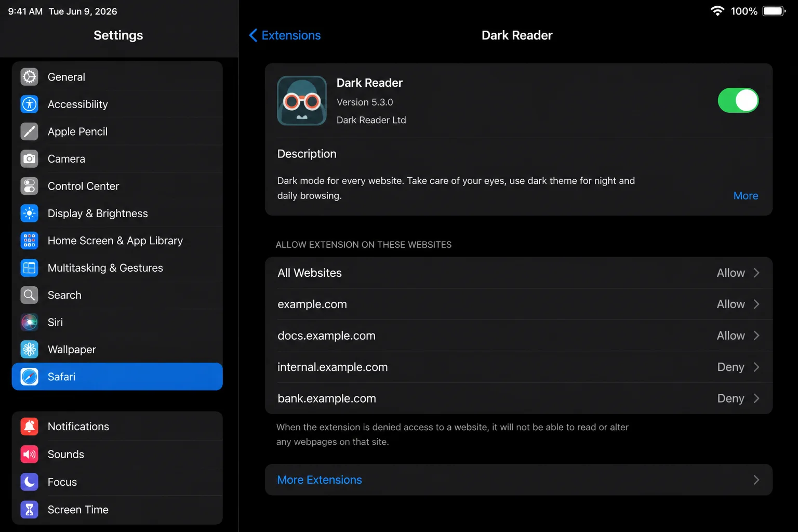Tap the Description heading
Viewport: 798px width, 532px height.
coord(307,154)
